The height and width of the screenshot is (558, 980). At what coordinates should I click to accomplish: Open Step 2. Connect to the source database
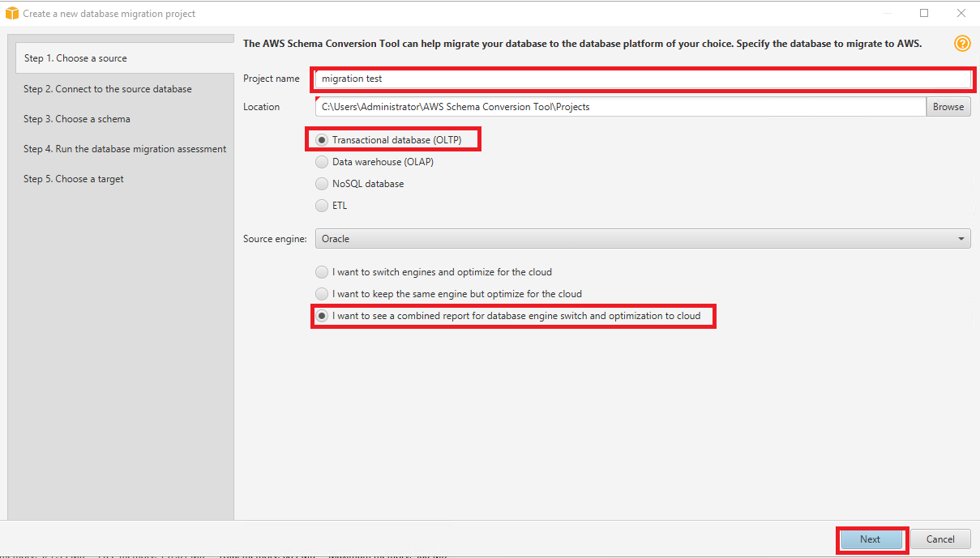pyautogui.click(x=108, y=89)
